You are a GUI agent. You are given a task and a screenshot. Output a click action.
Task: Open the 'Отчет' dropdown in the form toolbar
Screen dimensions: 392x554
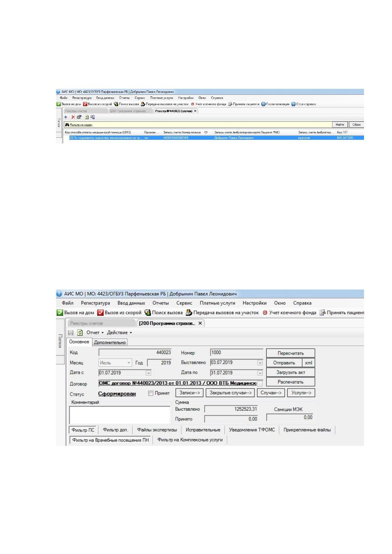point(95,333)
